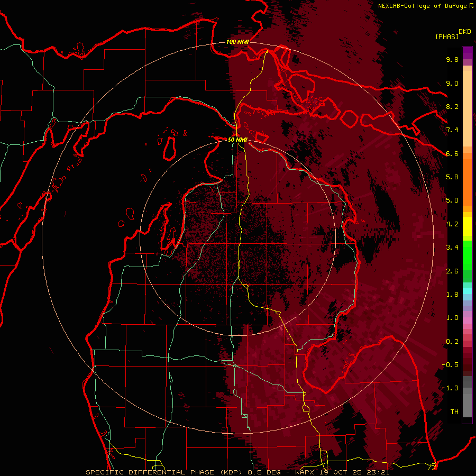Select the 0.2 value on the color scale
476x476 pixels.
click(452, 342)
